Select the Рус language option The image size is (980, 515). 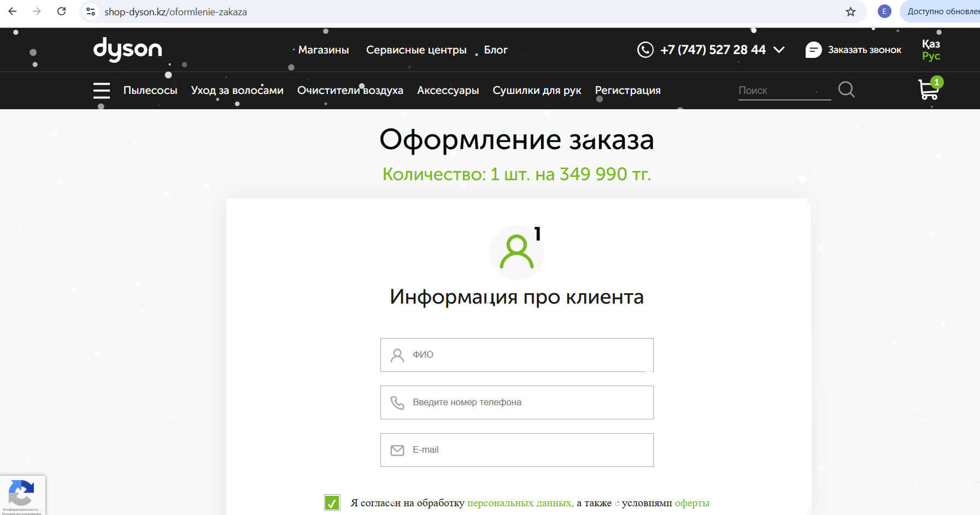[931, 56]
